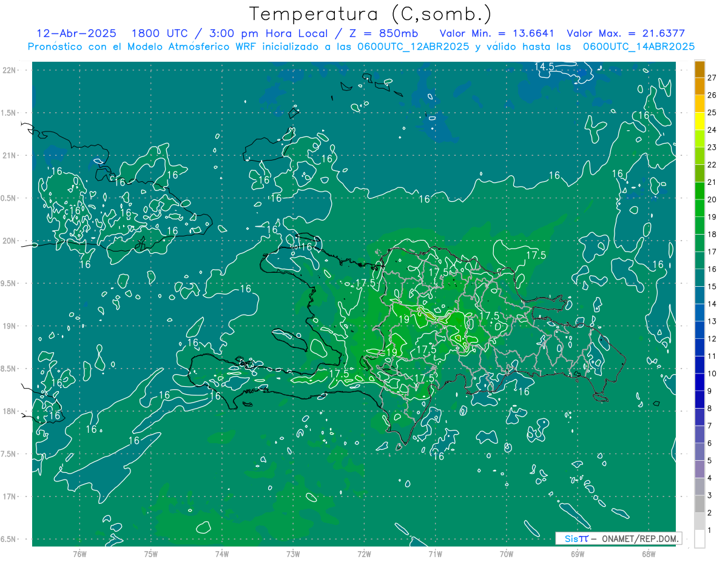This screenshot has width=728, height=562.
Task: Click "Valor Max. = 21.6377" value
Action: (x=625, y=33)
